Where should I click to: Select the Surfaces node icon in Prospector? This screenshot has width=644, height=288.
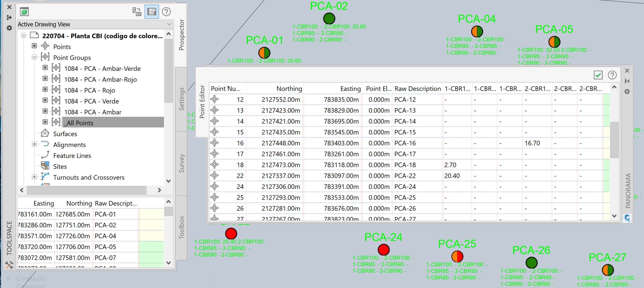tap(45, 134)
